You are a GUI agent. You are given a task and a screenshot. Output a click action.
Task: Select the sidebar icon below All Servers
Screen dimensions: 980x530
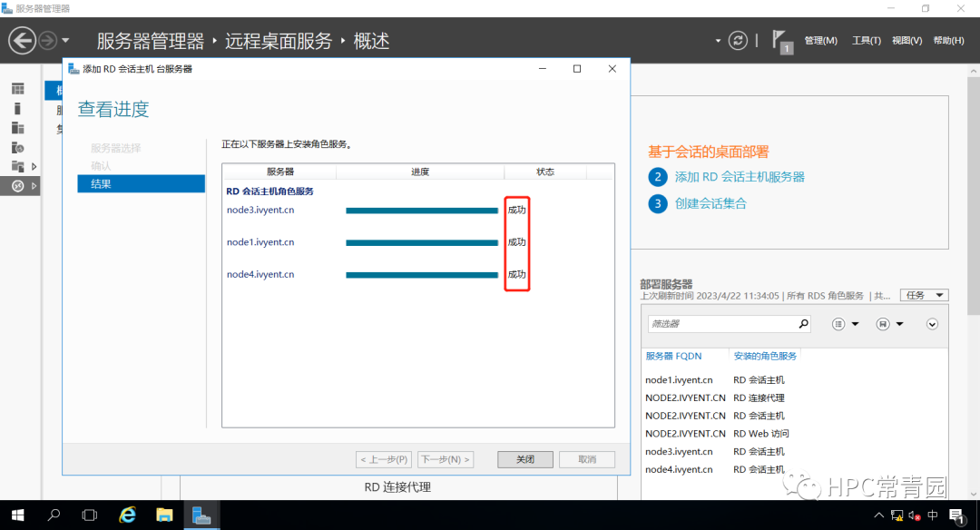tap(17, 148)
